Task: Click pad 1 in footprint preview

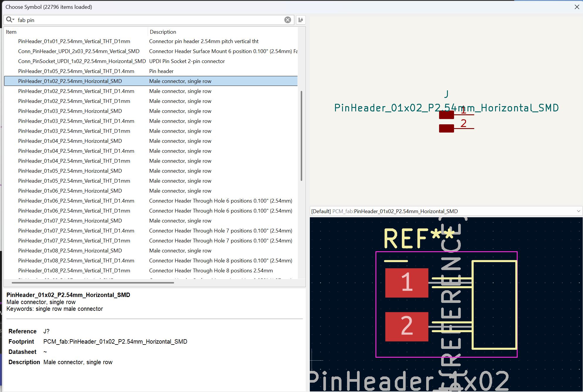Action: pyautogui.click(x=407, y=283)
